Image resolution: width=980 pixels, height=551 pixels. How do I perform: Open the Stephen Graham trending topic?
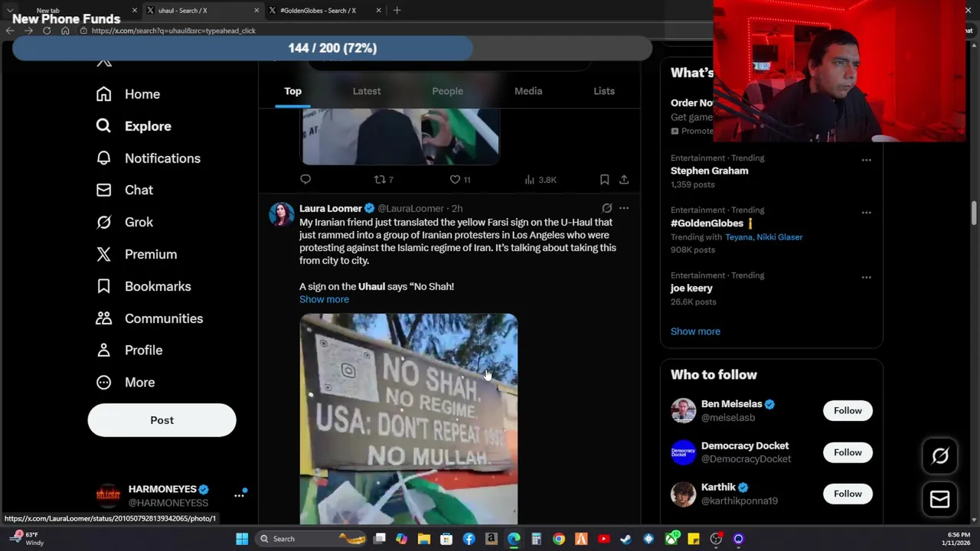[709, 171]
